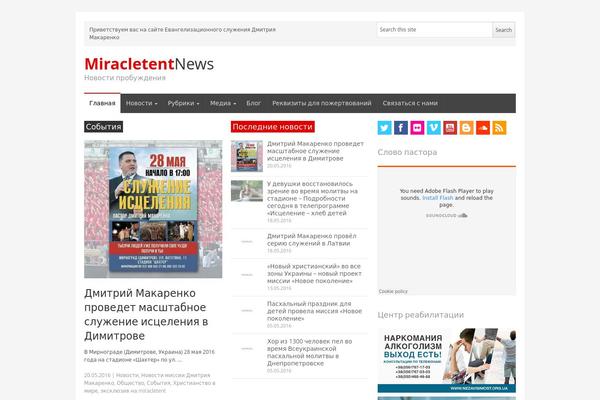
Task: Click the Search site input field
Action: tap(434, 30)
